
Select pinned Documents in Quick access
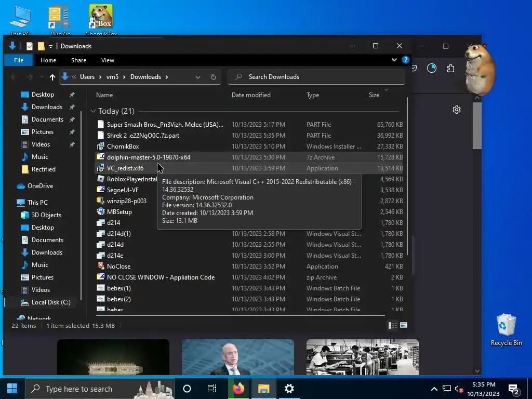tap(47, 119)
